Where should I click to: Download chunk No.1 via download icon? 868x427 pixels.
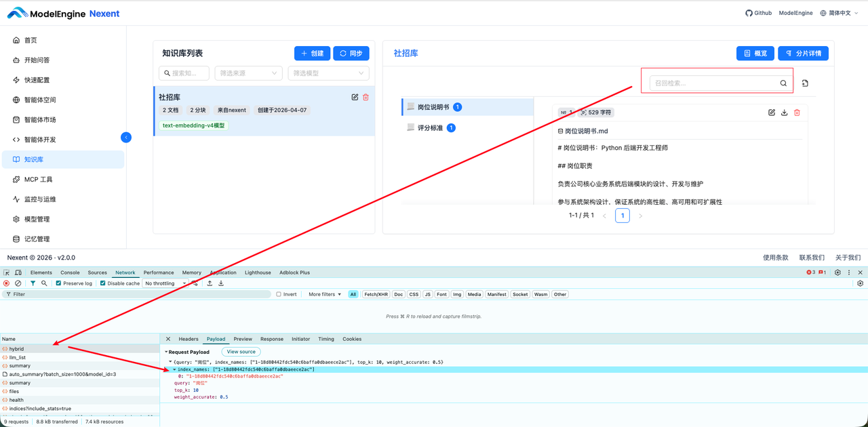(785, 113)
